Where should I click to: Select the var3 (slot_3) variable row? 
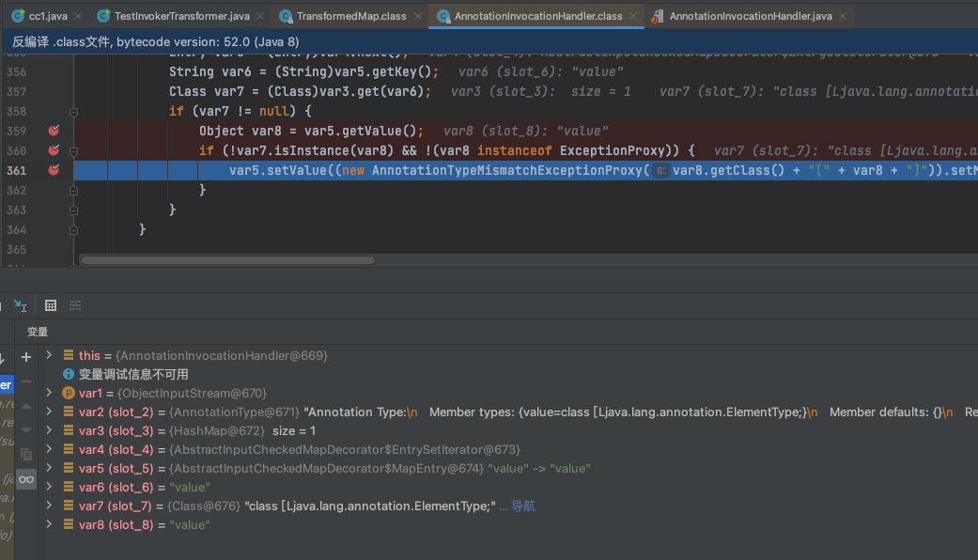(x=507, y=430)
